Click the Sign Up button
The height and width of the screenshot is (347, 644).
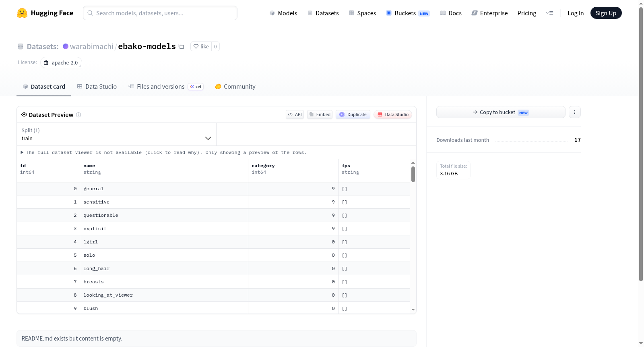606,13
